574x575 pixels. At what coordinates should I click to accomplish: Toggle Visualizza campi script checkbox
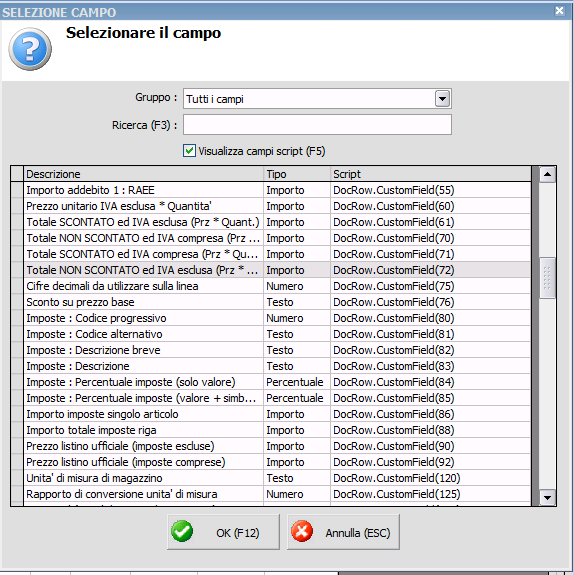[189, 151]
